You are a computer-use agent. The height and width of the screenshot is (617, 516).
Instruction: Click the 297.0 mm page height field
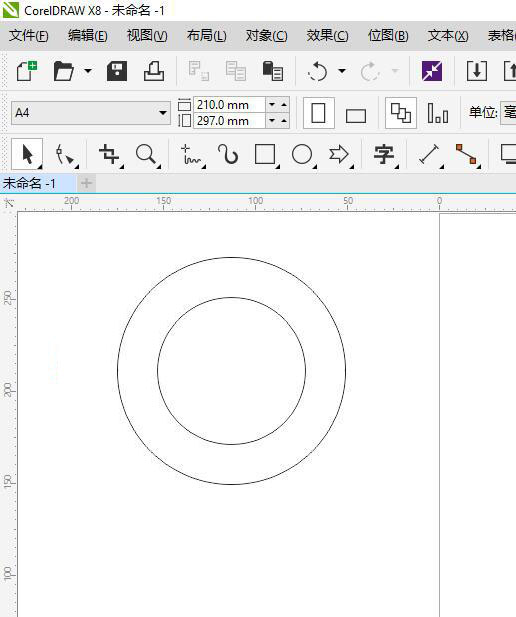(x=229, y=120)
